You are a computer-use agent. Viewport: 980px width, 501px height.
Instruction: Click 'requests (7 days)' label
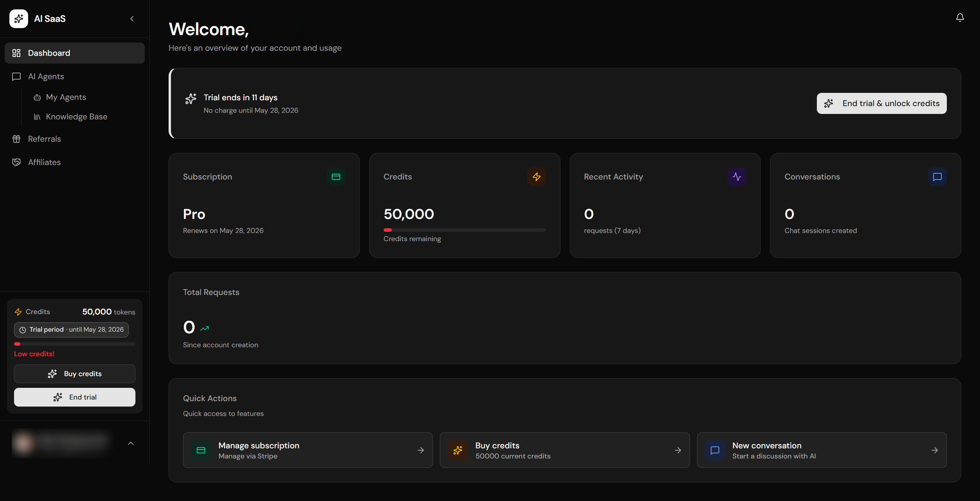612,231
